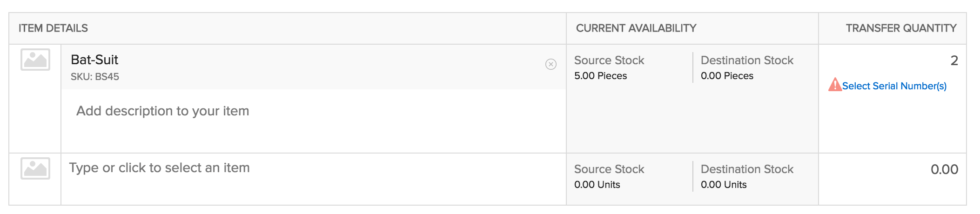Screen dimensions: 980x214
Task: Click Destination Stock 0.00 Pieces value
Action: tap(727, 76)
